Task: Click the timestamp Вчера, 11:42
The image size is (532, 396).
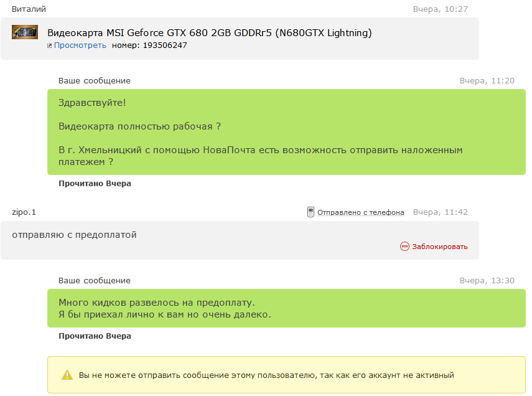Action: click(440, 212)
